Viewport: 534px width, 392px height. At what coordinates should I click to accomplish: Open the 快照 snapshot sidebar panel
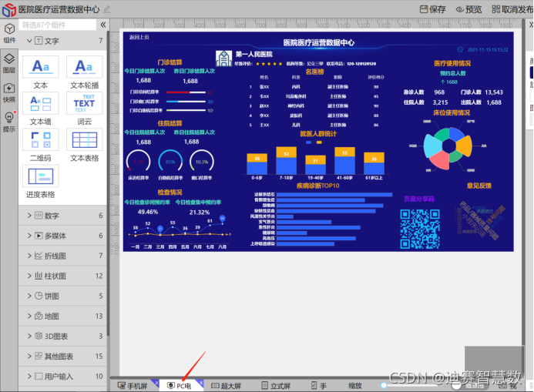click(9, 93)
